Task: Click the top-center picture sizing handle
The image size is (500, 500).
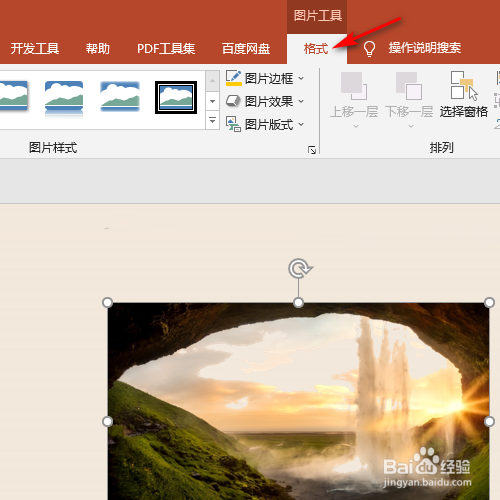Action: [298, 303]
